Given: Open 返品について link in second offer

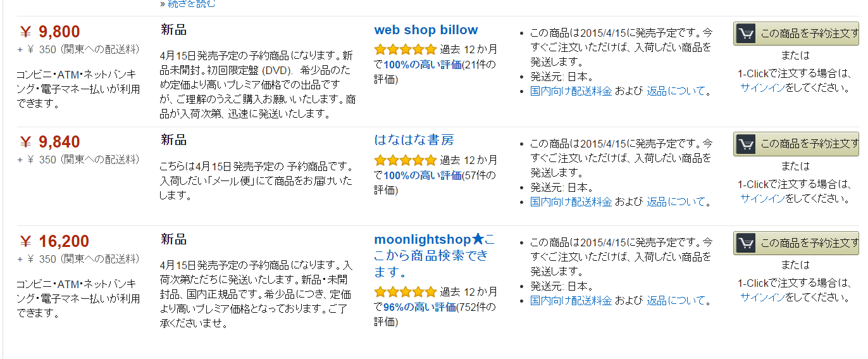Looking at the screenshot, I should [676, 202].
